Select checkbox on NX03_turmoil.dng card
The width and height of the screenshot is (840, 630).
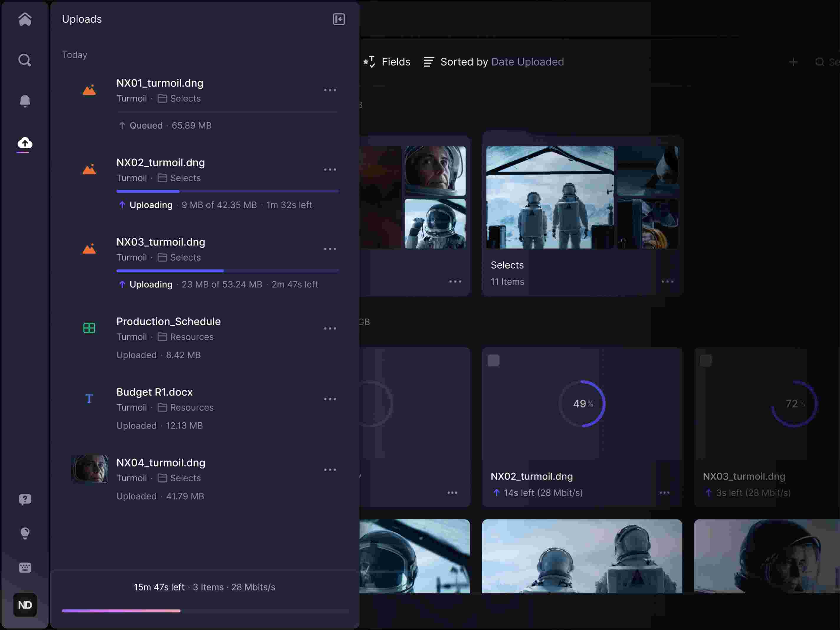706,360
